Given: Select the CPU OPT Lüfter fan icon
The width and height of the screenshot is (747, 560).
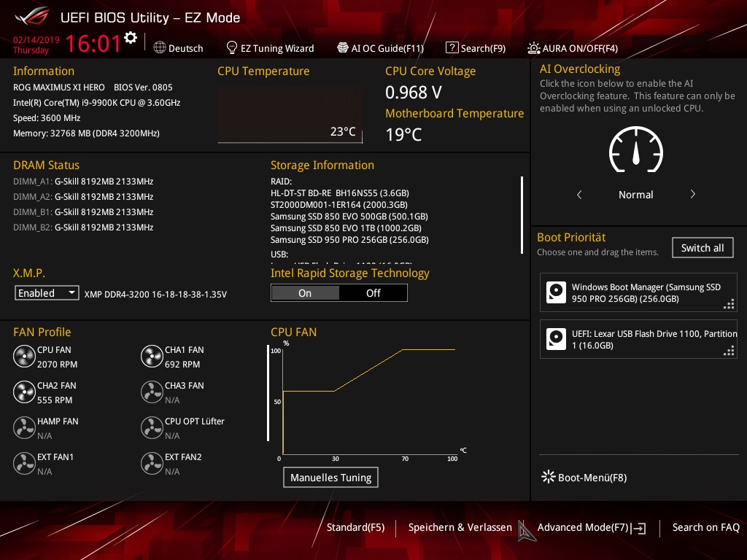Looking at the screenshot, I should (152, 428).
